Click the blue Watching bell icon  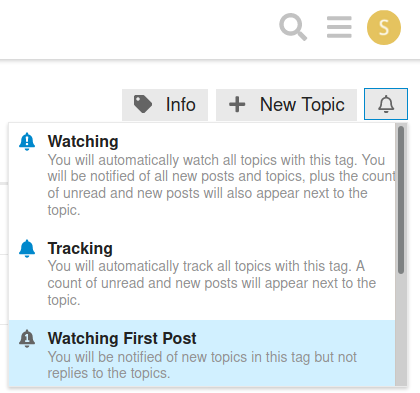coord(27,142)
